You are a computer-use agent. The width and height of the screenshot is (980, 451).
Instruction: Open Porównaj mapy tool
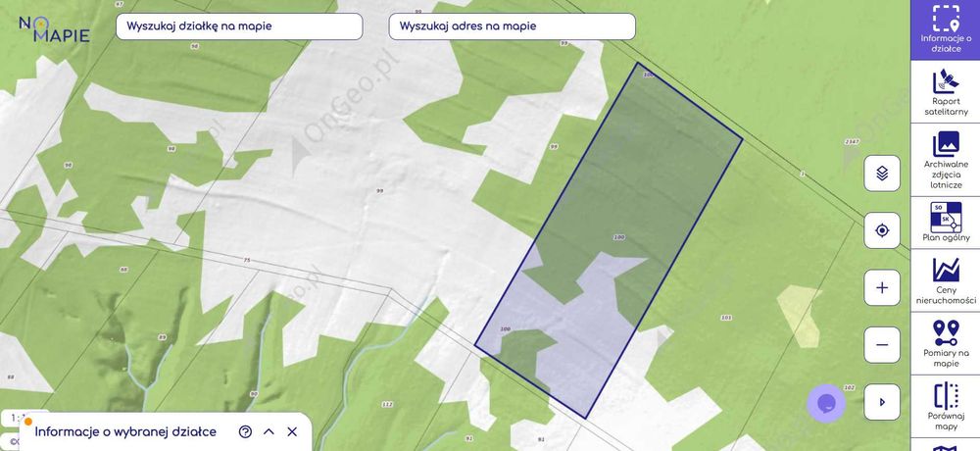point(945,406)
